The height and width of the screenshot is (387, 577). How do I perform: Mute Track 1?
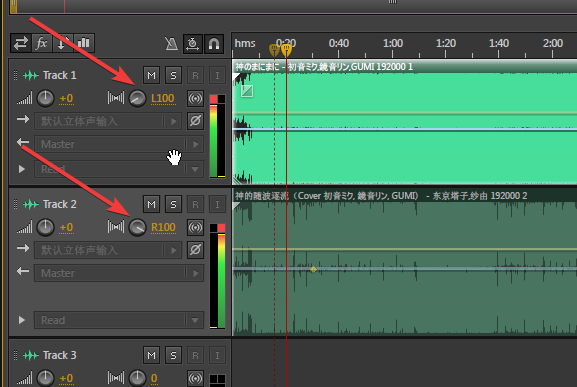tap(151, 75)
